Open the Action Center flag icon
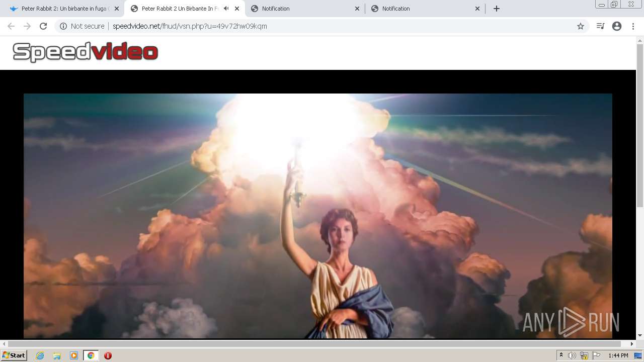 596,355
